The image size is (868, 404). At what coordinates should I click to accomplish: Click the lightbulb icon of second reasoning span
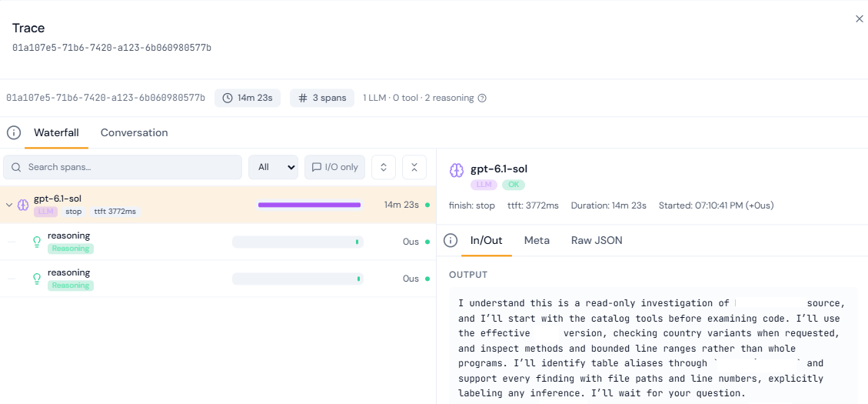click(x=37, y=279)
